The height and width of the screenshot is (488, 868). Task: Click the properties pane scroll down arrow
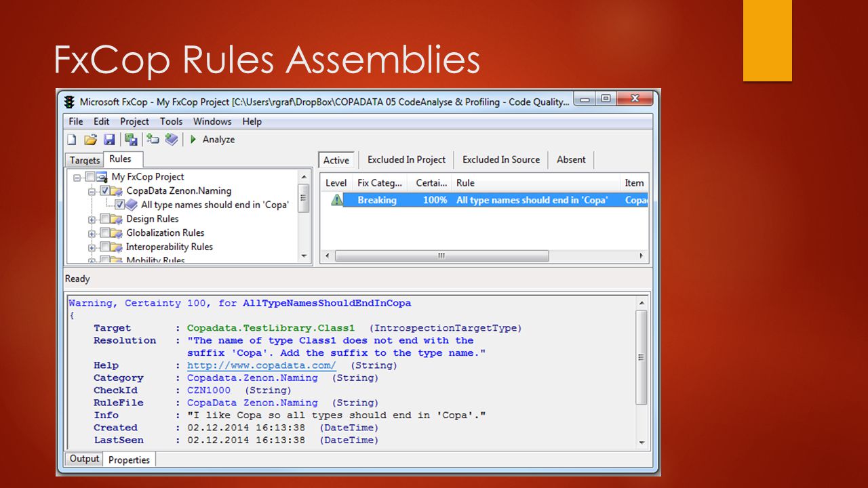pyautogui.click(x=642, y=442)
